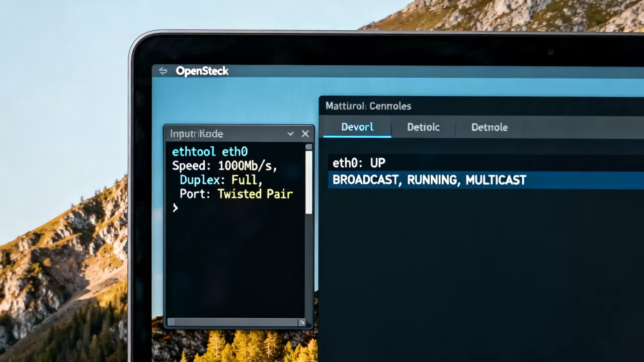This screenshot has width=644, height=362.
Task: Click the right arrow of horizontal scrollbar
Action: click(x=302, y=322)
